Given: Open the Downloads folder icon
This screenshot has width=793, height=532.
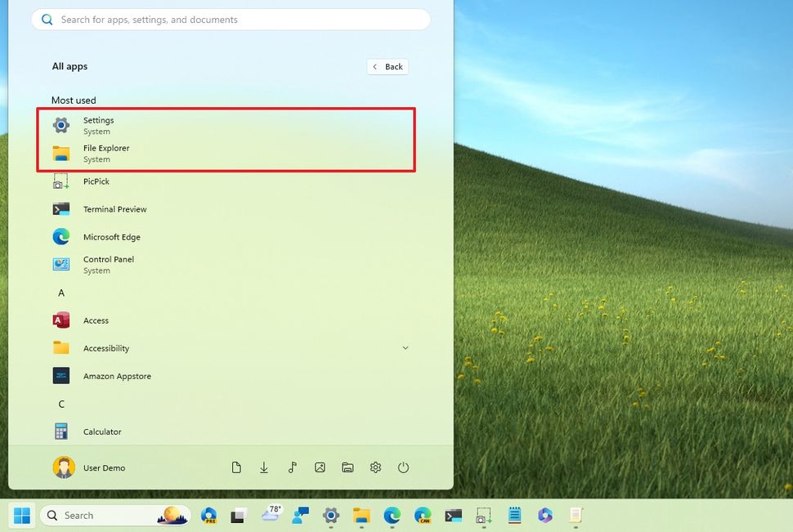Looking at the screenshot, I should tap(264, 467).
